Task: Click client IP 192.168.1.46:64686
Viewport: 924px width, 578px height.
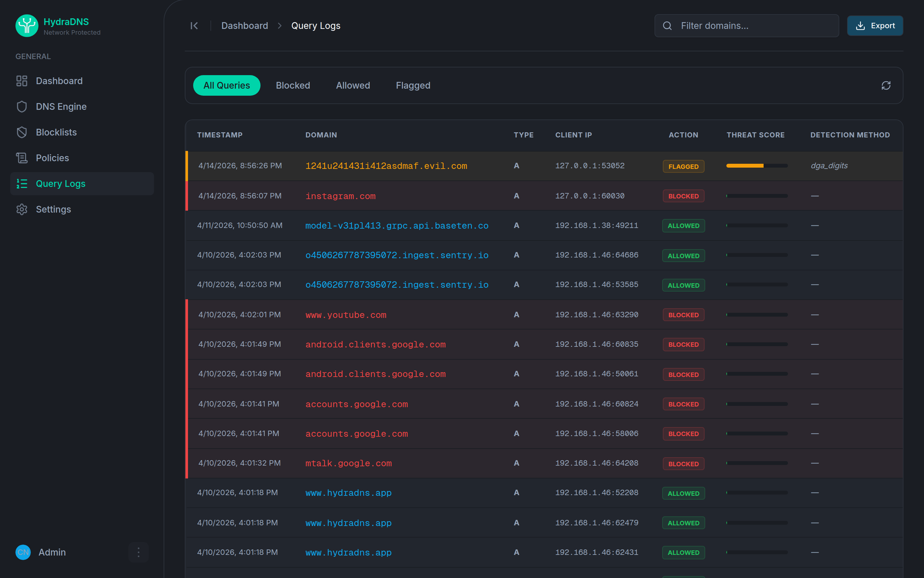Action: point(596,255)
